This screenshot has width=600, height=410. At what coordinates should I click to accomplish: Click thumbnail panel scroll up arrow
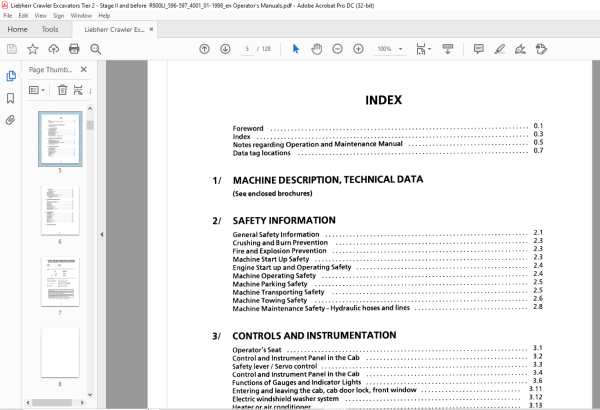pos(90,109)
